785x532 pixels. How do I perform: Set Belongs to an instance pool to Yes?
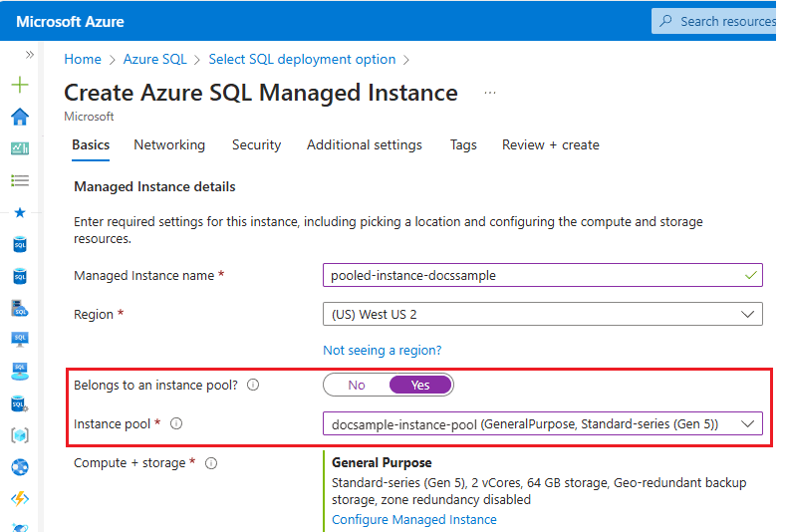tap(419, 385)
